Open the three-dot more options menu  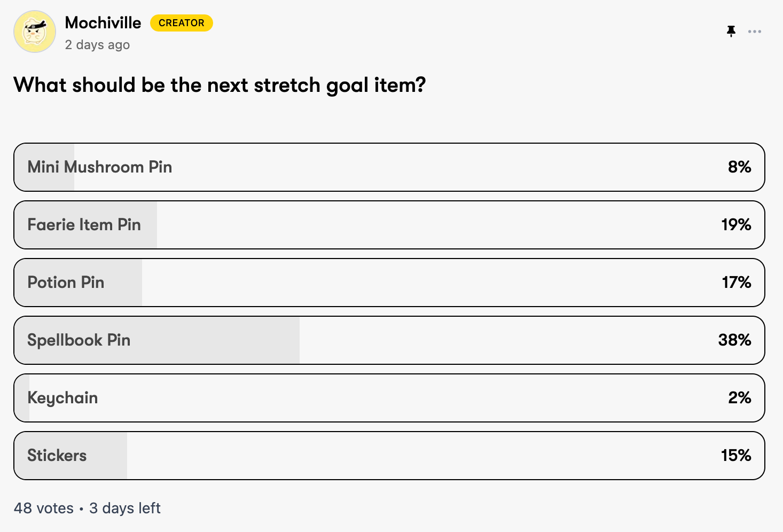[x=755, y=32]
